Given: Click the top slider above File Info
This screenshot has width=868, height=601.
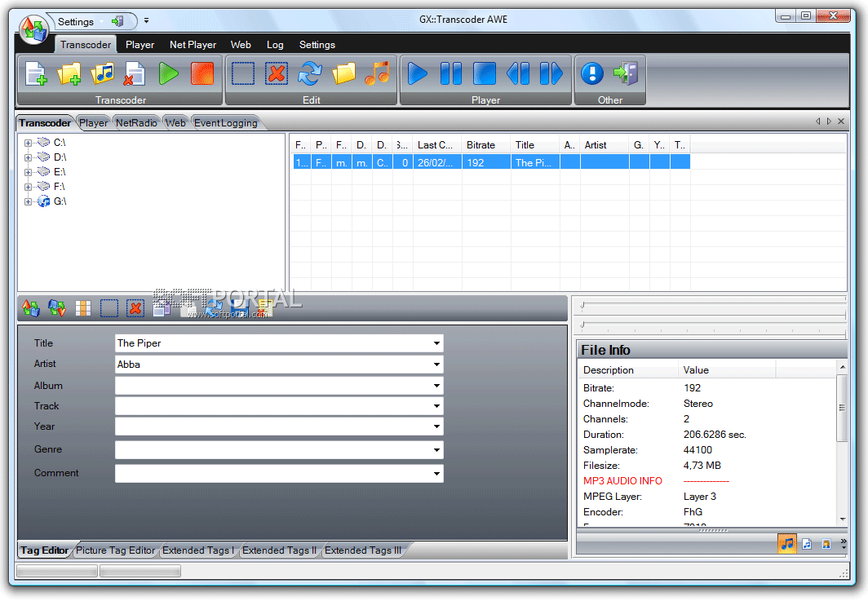Looking at the screenshot, I should [x=714, y=305].
